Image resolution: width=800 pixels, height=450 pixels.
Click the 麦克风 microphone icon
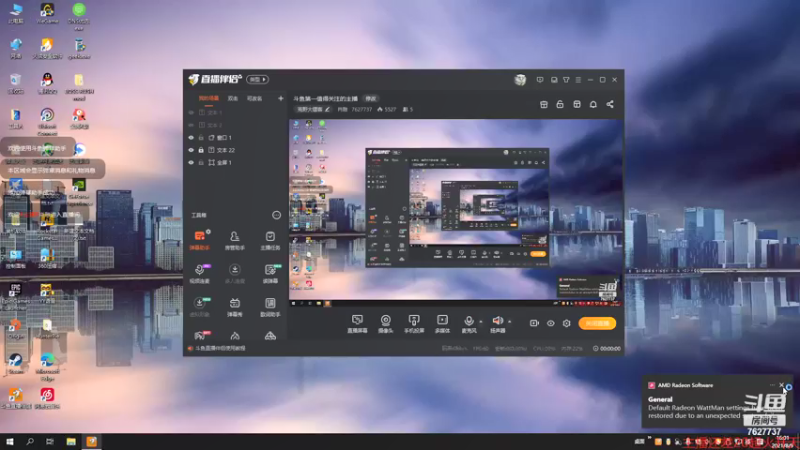pos(468,320)
